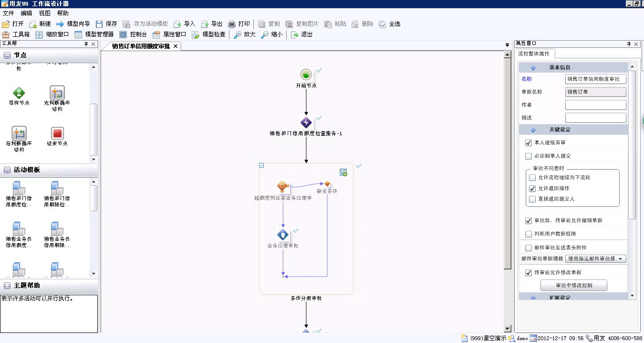This screenshot has width=644, height=343.
Task: Open the 模型管理器 model manager
Action: click(x=94, y=34)
